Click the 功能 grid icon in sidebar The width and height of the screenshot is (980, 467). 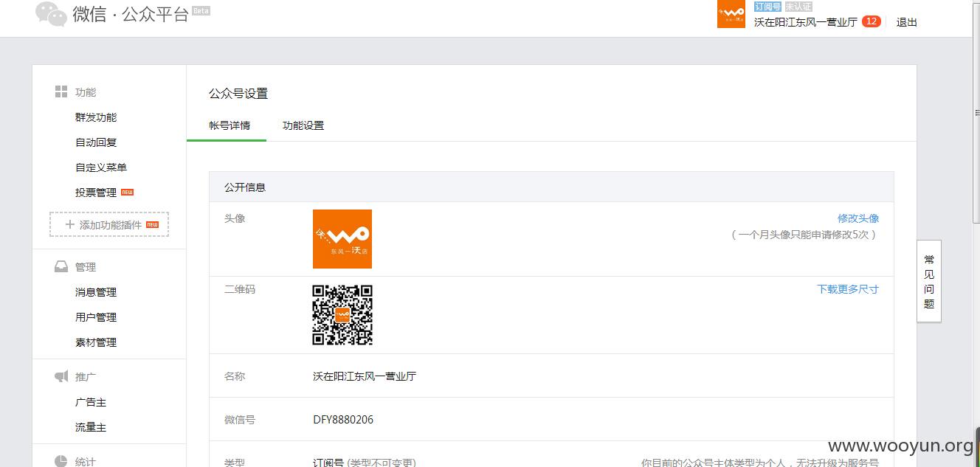[x=61, y=92]
